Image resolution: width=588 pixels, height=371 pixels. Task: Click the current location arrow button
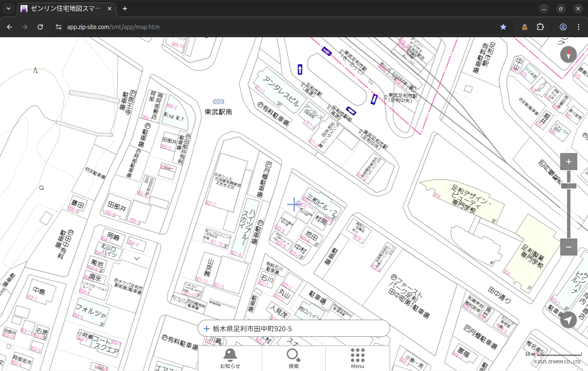coord(568,320)
